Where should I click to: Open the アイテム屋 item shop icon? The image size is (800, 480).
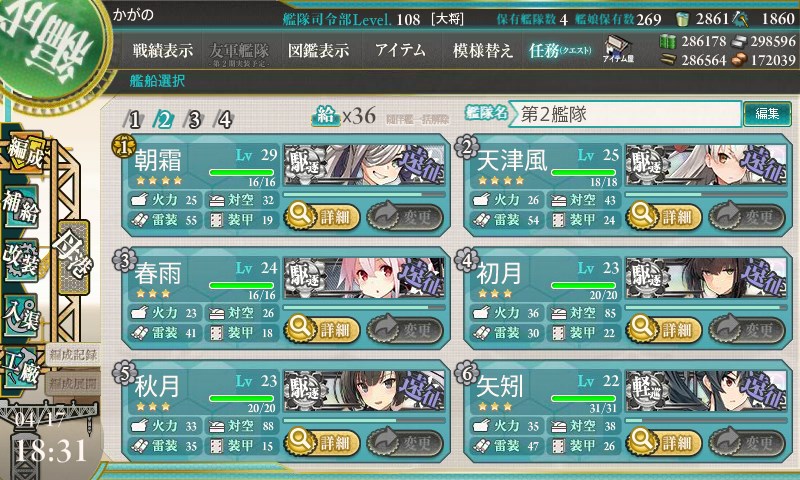click(x=618, y=49)
